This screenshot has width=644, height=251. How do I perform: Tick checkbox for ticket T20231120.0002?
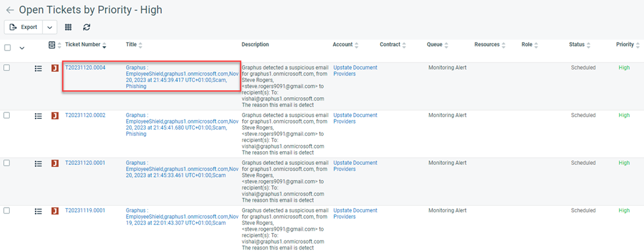[7, 116]
